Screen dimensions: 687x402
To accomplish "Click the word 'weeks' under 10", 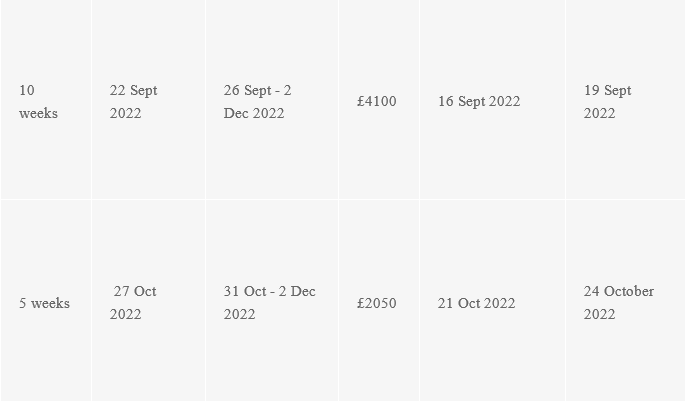I will click(39, 113).
